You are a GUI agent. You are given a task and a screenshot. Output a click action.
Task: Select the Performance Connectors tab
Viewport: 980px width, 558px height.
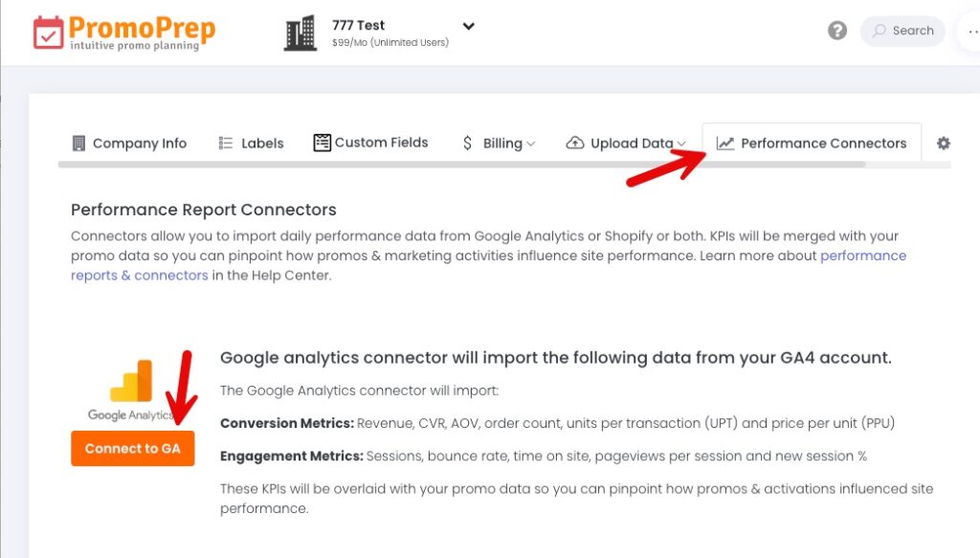pos(812,144)
